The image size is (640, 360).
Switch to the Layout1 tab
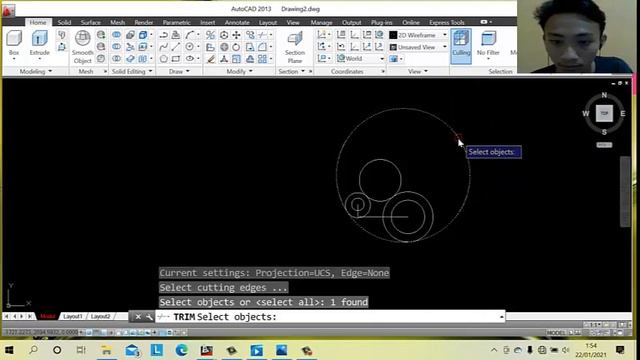tap(73, 316)
